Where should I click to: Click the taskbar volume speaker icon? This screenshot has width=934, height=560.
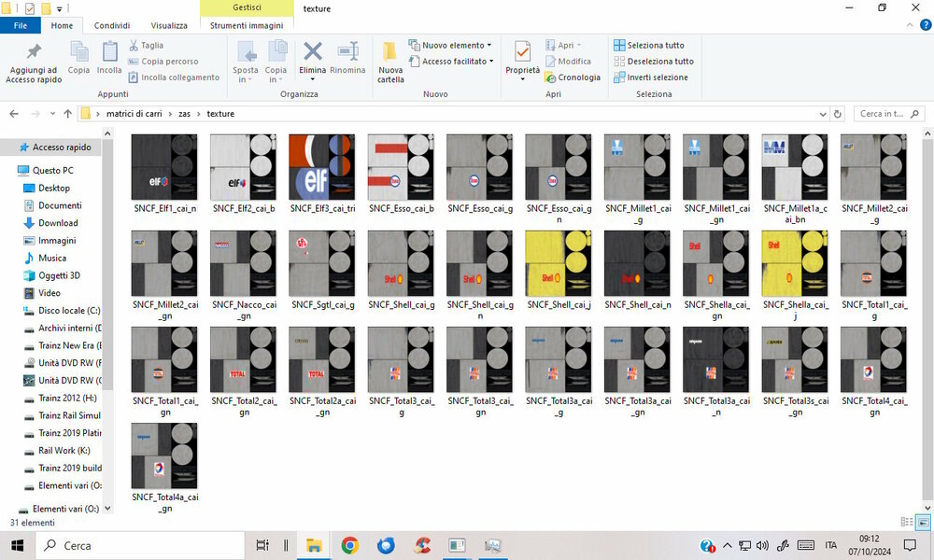tap(762, 545)
